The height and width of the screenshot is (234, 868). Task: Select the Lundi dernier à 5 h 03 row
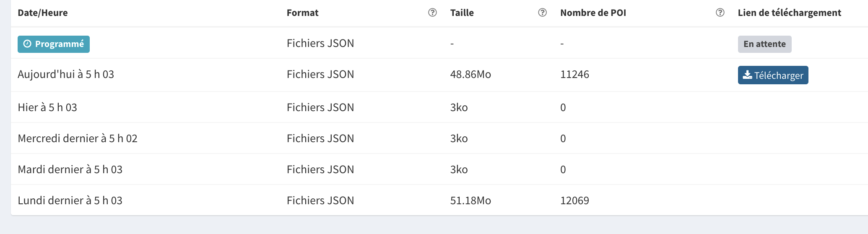pyautogui.click(x=439, y=200)
